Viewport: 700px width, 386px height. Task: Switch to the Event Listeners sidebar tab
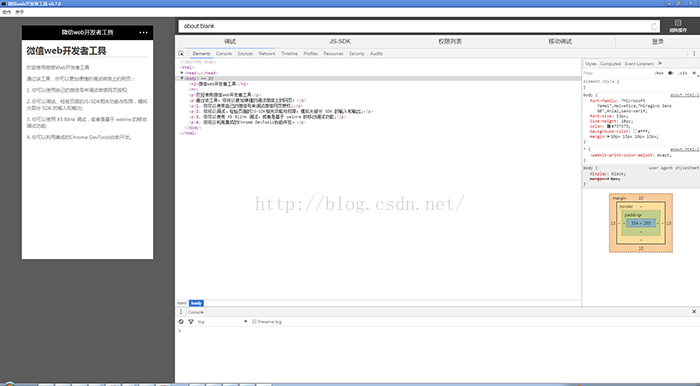(639, 64)
